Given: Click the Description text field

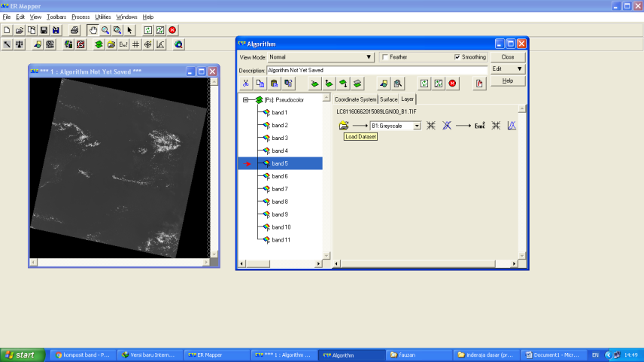Looking at the screenshot, I should point(377,70).
